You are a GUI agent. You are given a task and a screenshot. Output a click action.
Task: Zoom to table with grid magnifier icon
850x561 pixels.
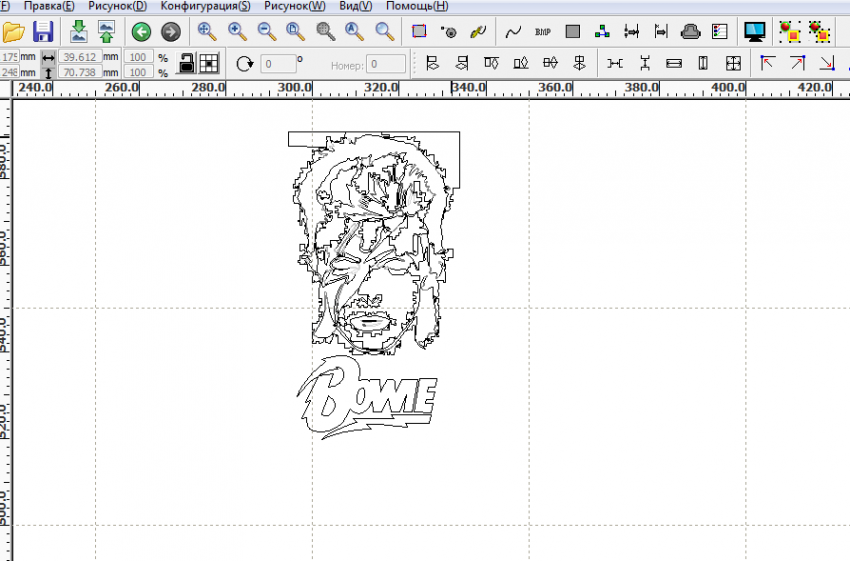click(325, 32)
